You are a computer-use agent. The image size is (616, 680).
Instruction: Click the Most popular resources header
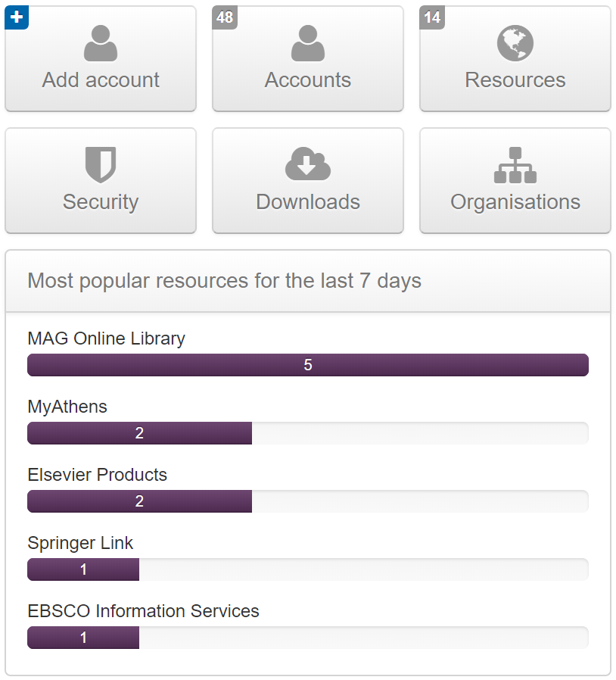(x=224, y=281)
